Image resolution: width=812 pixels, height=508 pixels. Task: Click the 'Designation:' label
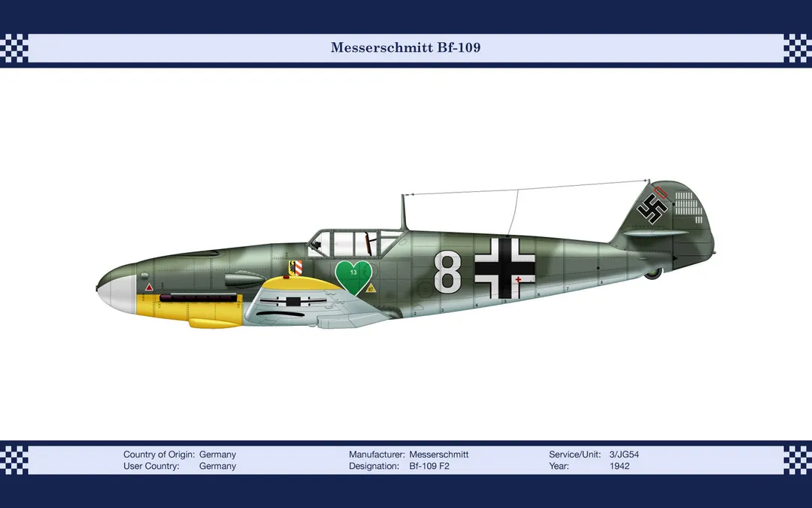[374, 466]
